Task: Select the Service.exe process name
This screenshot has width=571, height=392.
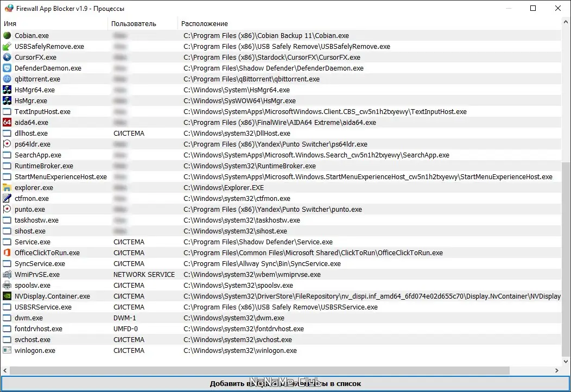Action: (x=33, y=242)
